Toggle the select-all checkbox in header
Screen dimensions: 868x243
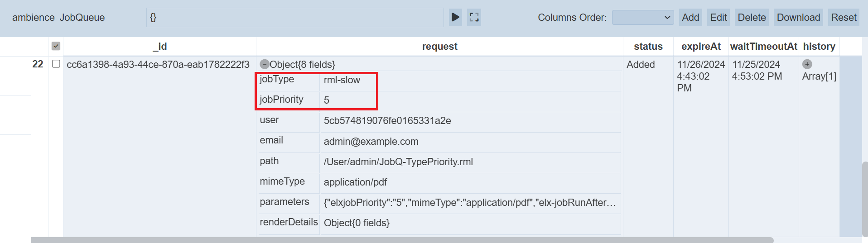pyautogui.click(x=56, y=46)
